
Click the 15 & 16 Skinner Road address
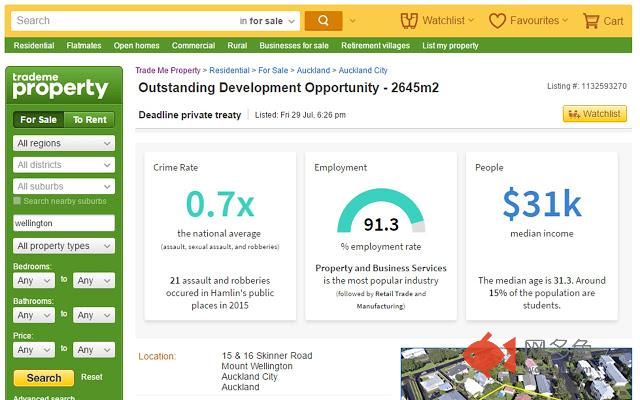(x=267, y=356)
